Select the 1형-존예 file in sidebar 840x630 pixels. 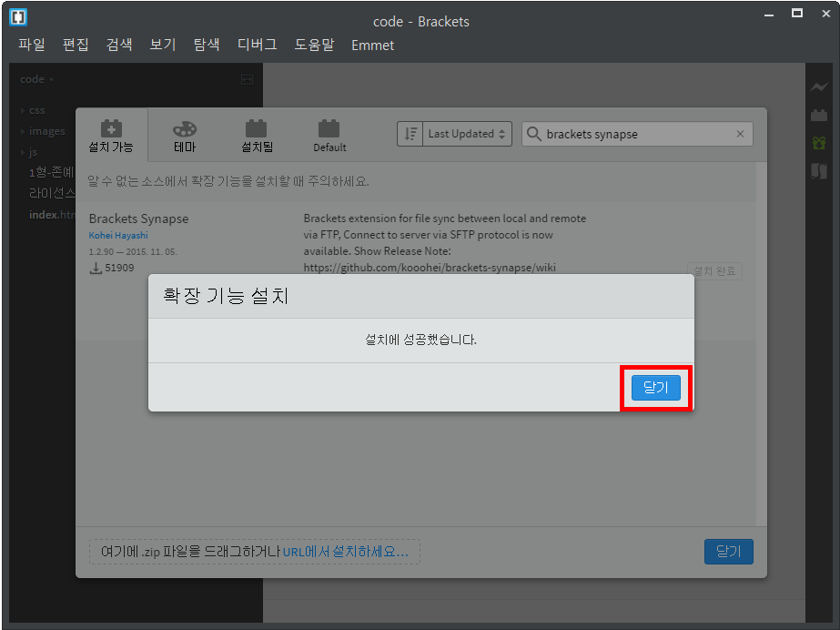[52, 172]
